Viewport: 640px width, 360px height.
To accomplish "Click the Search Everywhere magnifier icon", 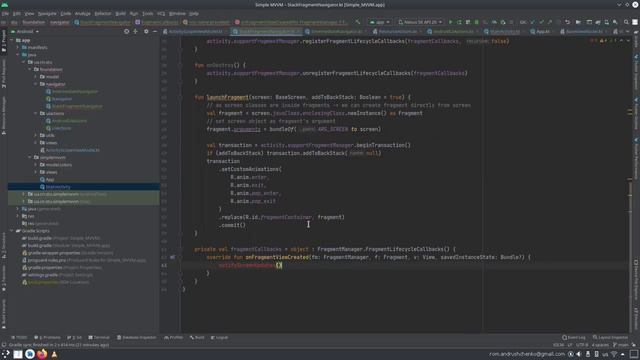I will pos(626,22).
